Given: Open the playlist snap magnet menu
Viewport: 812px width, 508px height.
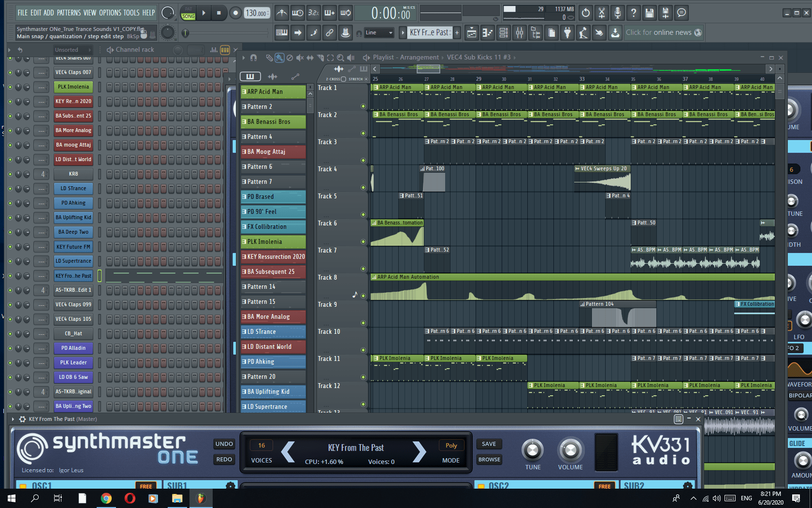Looking at the screenshot, I should click(253, 58).
